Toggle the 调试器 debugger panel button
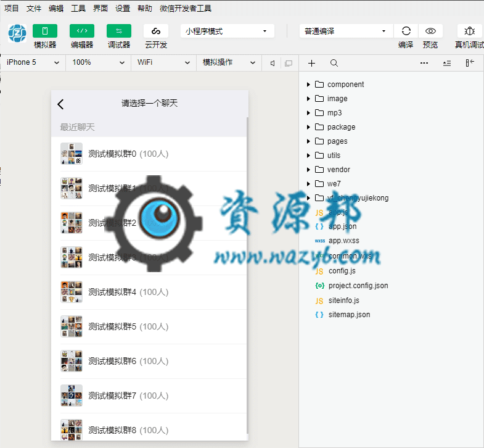 tap(119, 31)
